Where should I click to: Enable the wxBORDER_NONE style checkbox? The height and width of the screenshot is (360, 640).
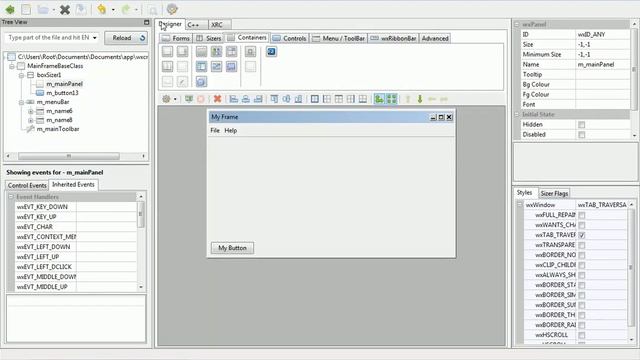(582, 255)
